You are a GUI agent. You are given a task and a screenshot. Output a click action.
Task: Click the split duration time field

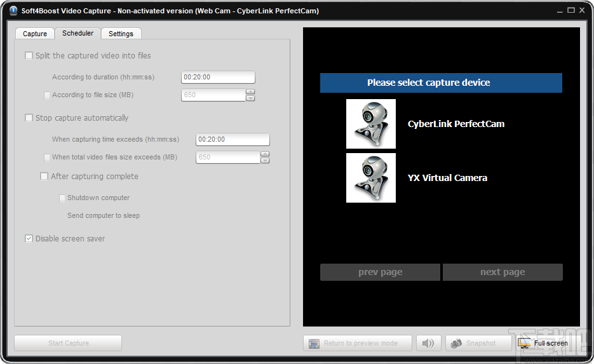pos(218,78)
